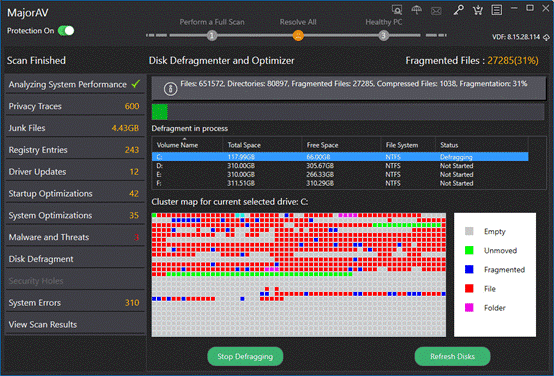Sort by Volume Name column header
Image resolution: width=554 pixels, height=376 pixels.
188,145
